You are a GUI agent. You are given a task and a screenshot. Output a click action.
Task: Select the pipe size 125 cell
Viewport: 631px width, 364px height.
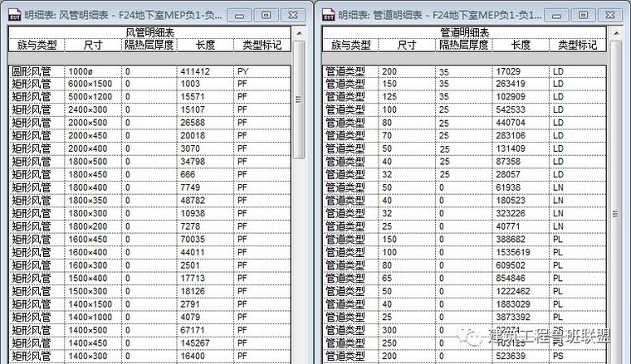click(407, 97)
